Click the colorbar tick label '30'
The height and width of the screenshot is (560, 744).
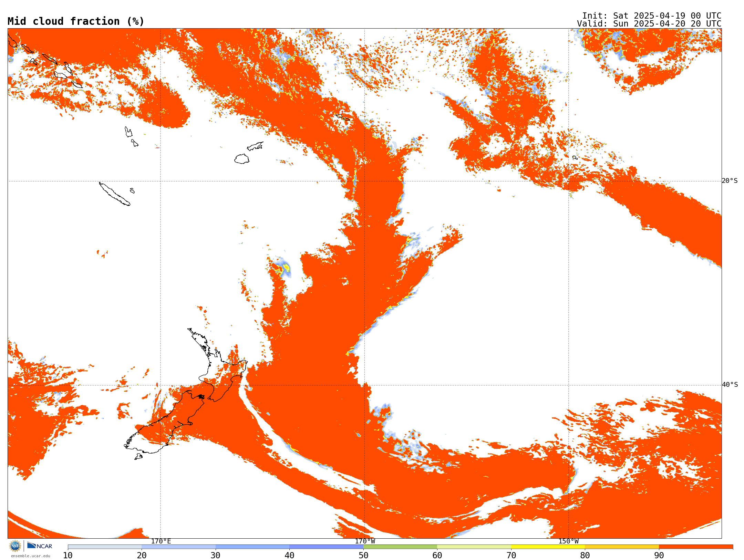(x=216, y=556)
